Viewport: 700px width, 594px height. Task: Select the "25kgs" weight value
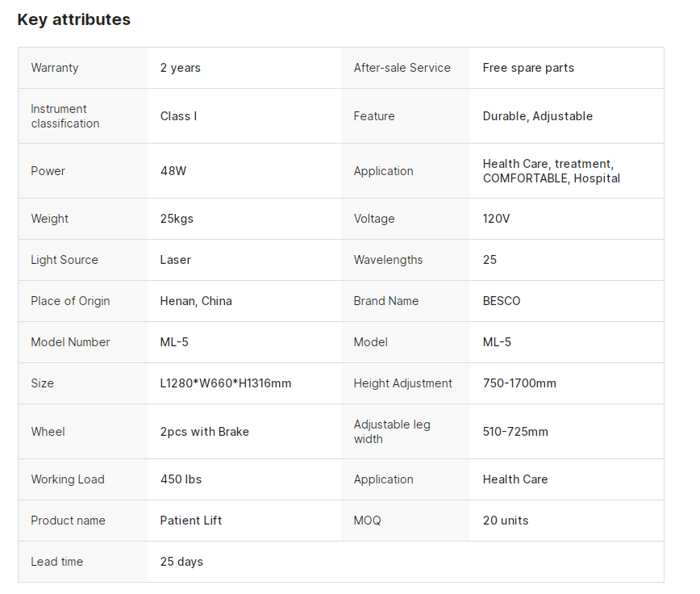(x=177, y=219)
